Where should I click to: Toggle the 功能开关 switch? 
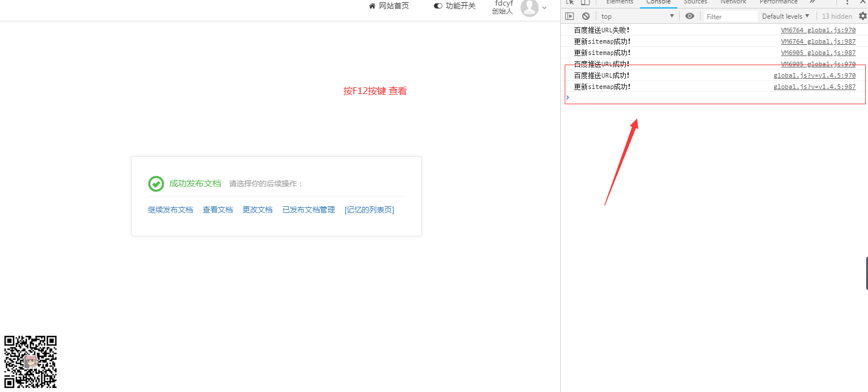pyautogui.click(x=437, y=6)
